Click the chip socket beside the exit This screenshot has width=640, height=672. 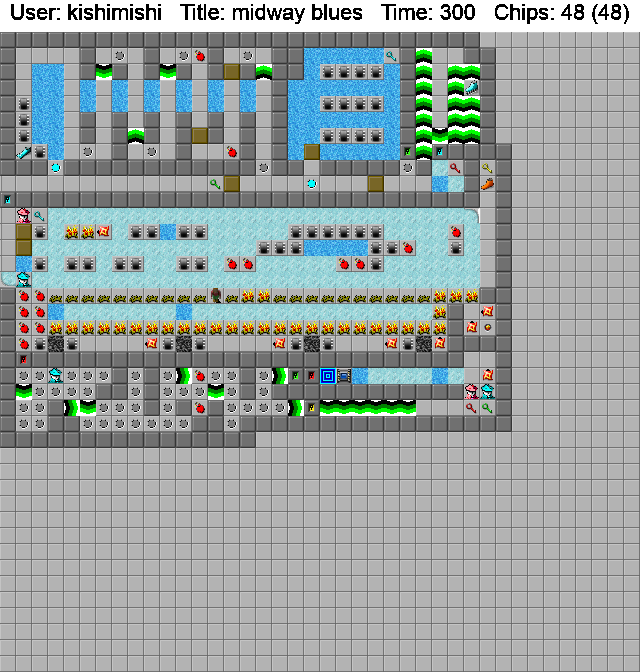tap(344, 376)
